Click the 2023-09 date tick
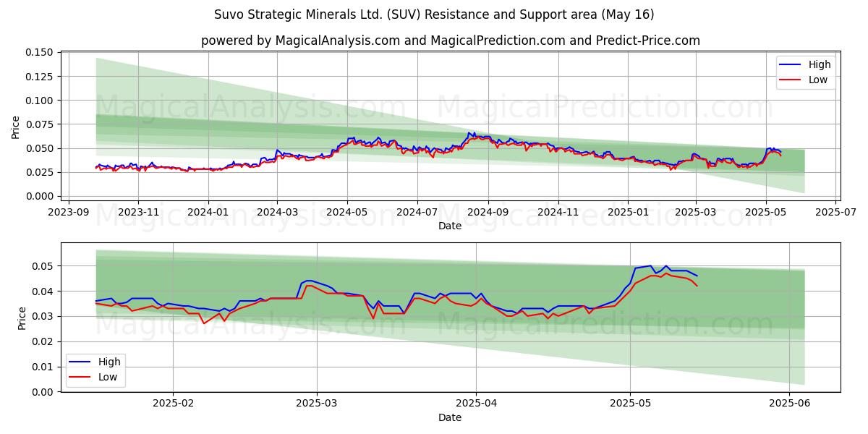Screen dimensions: 868x434 (68, 212)
